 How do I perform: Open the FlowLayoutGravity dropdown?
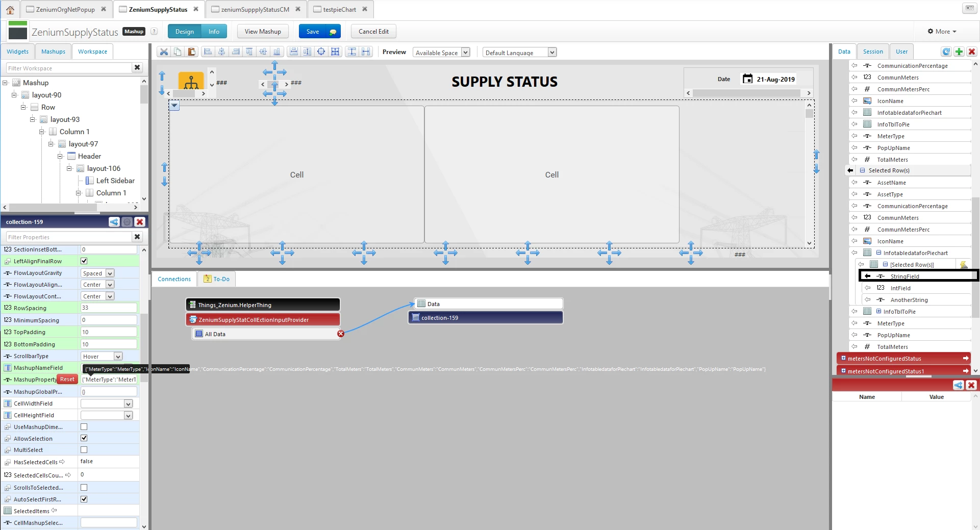(x=97, y=273)
